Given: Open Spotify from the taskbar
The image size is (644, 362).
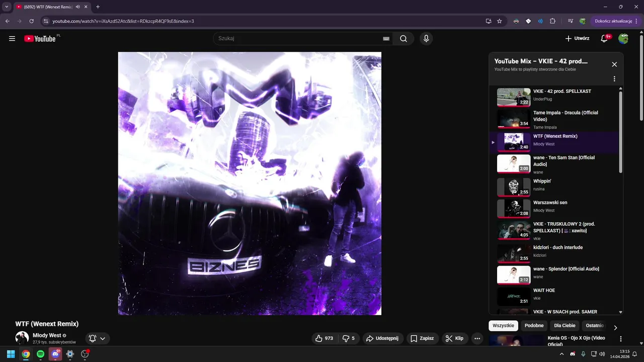Looking at the screenshot, I should 40,354.
